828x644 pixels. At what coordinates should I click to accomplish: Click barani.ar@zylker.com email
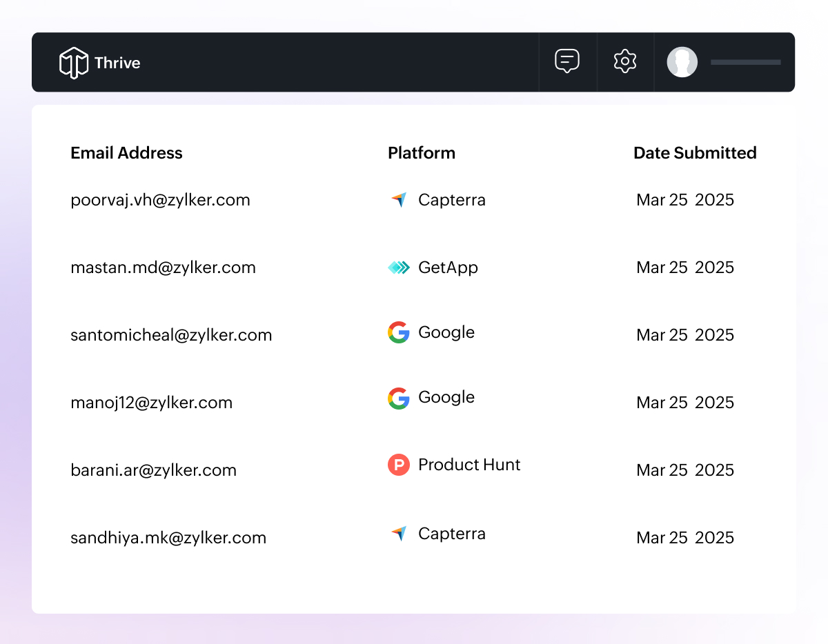click(x=153, y=470)
